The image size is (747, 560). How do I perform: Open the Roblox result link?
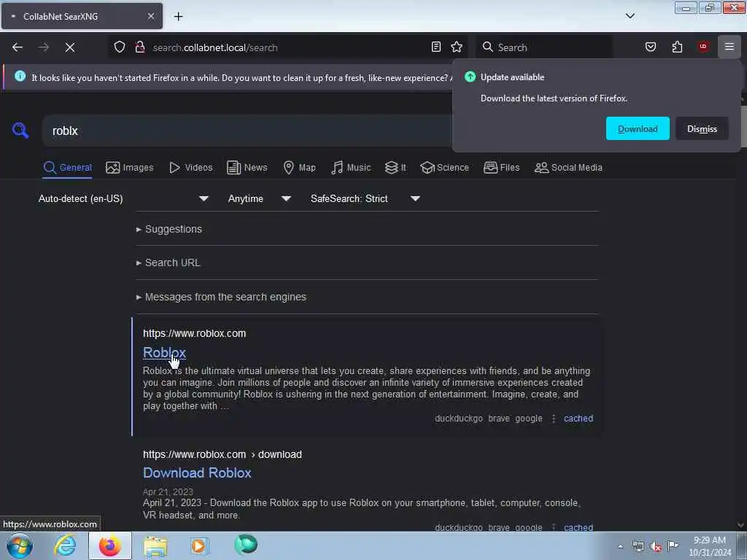(164, 352)
